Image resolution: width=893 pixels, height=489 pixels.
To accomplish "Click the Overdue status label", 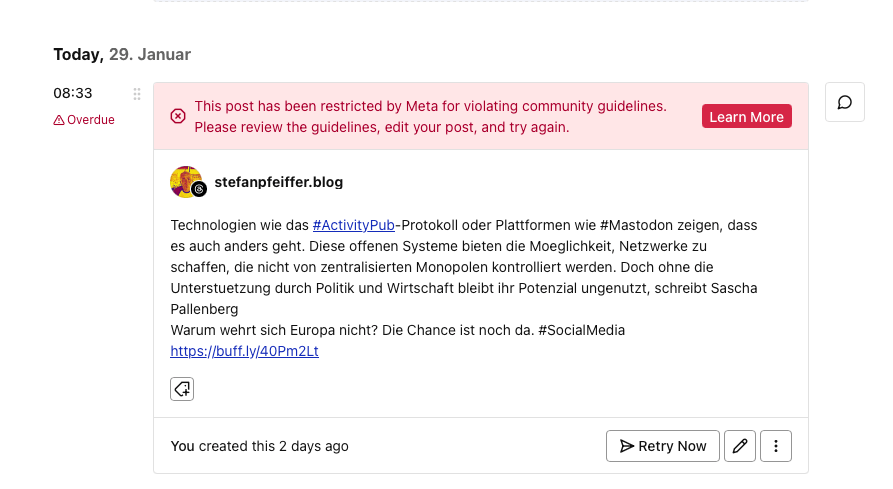I will pyautogui.click(x=91, y=120).
